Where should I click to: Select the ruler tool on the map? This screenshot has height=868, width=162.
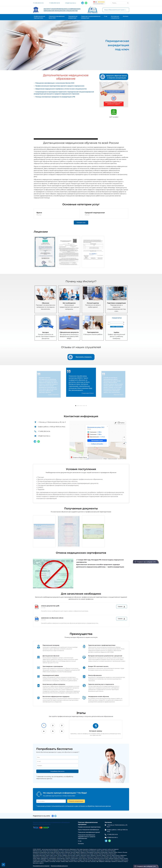click(116, 423)
